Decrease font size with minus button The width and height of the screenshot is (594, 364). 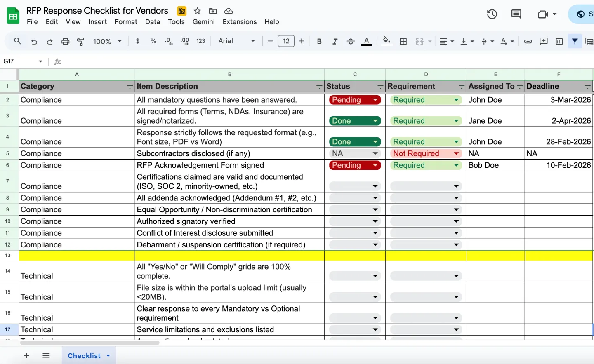270,41
